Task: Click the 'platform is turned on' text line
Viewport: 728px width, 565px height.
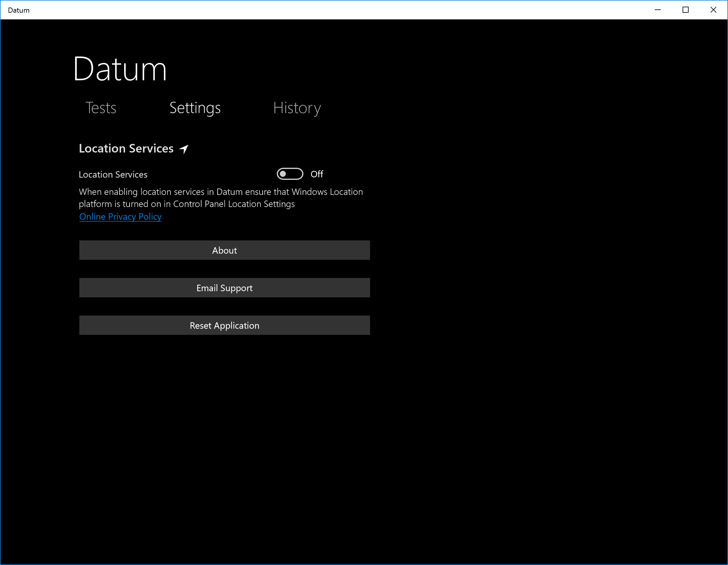Action: tap(187, 204)
